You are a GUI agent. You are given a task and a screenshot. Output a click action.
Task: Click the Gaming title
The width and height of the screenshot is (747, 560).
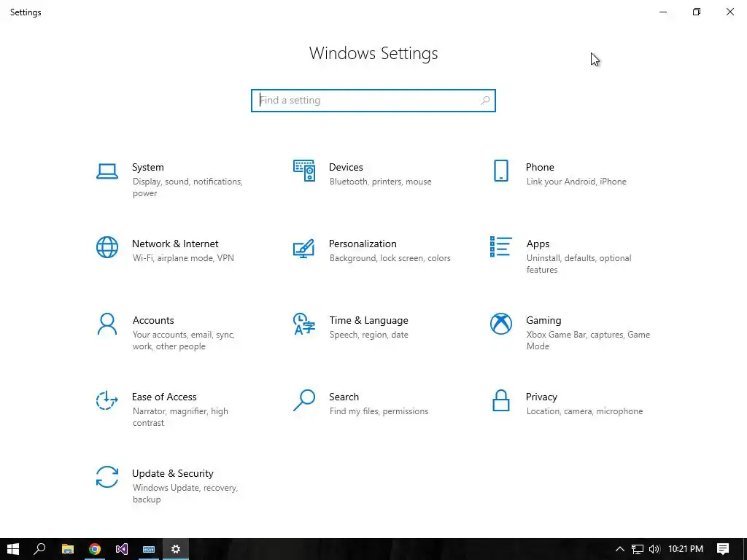[543, 321]
